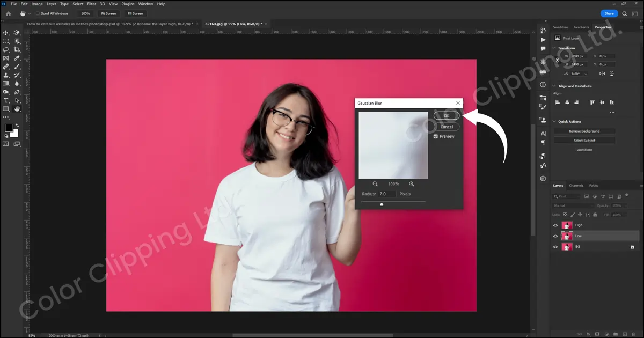Select the Rectangle shape tool
The height and width of the screenshot is (338, 644).
(6, 109)
